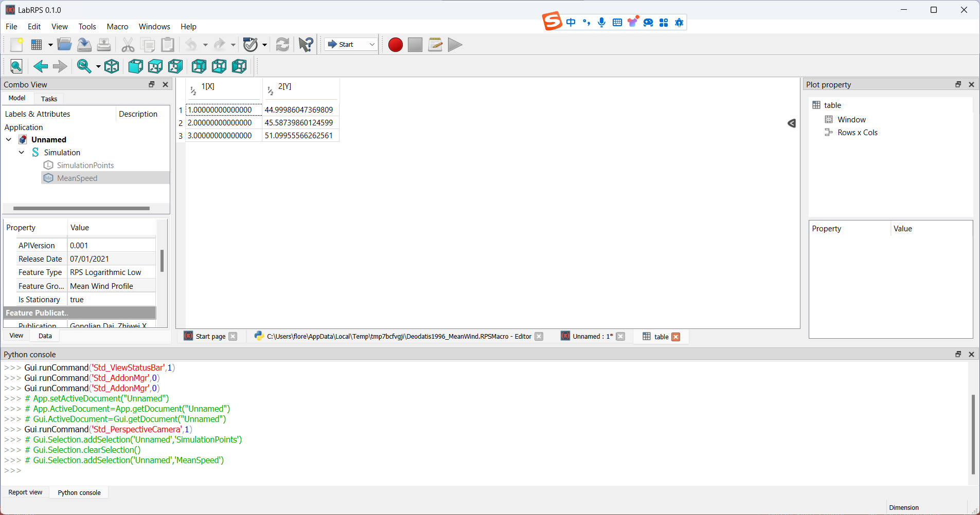Open a file with the folder icon

[64, 45]
